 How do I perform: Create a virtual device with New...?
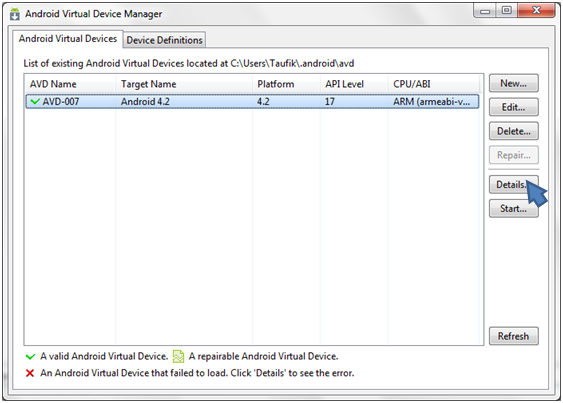[x=513, y=83]
